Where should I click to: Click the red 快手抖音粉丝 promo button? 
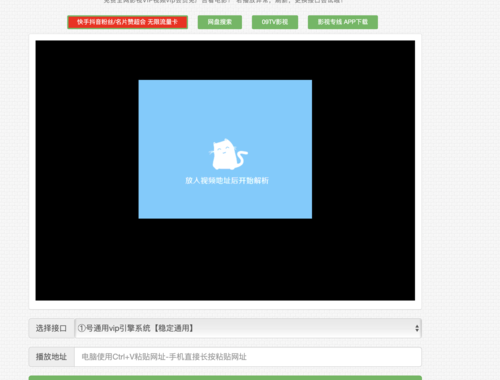click(127, 22)
